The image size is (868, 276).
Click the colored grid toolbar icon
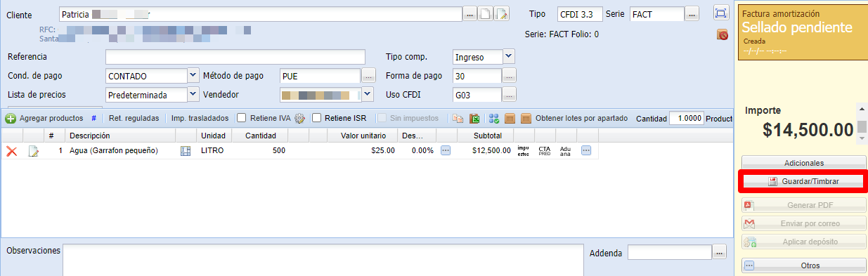(493, 119)
